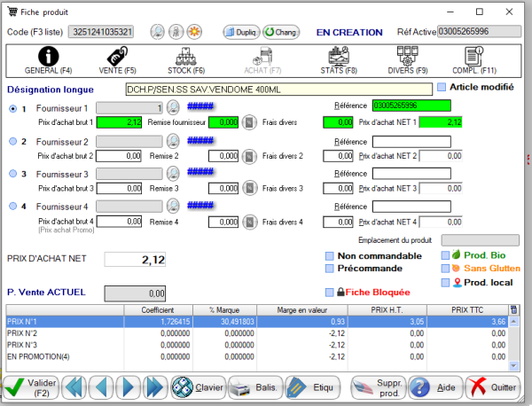Enable the Non commandable checkbox

click(x=330, y=257)
